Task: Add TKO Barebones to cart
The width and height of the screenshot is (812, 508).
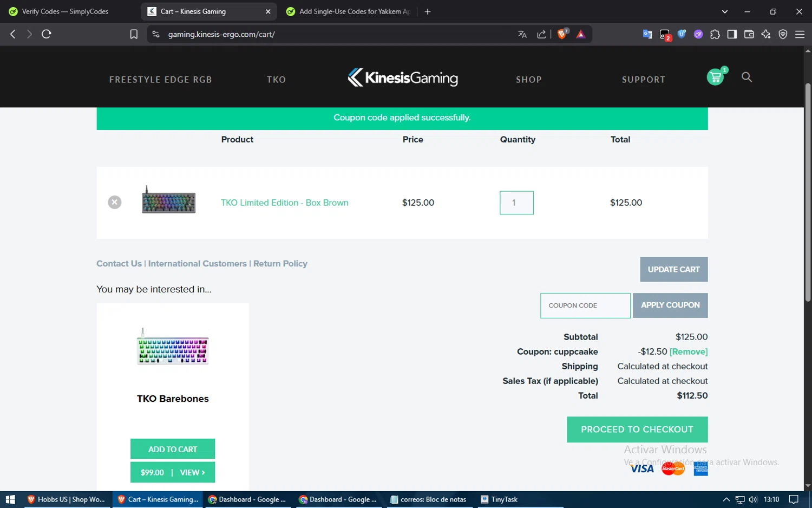Action: (173, 449)
